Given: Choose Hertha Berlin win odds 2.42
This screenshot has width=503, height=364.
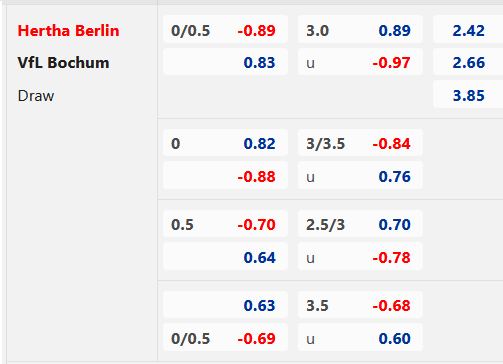Looking at the screenshot, I should point(468,30).
